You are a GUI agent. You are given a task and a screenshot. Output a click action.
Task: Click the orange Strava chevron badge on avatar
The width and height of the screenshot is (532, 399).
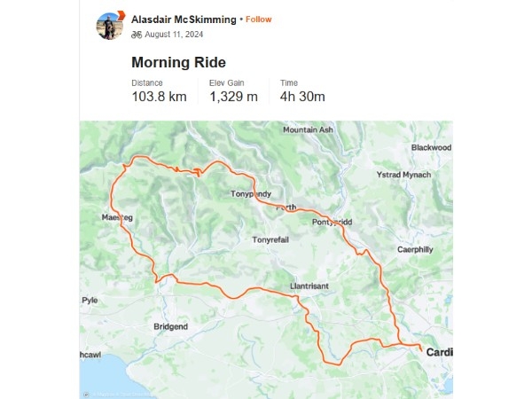(x=121, y=16)
